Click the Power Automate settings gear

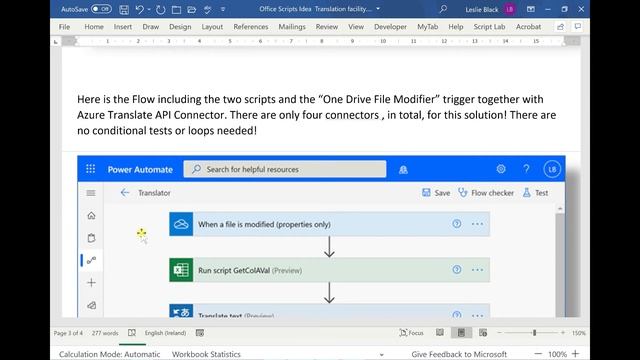[x=501, y=169]
